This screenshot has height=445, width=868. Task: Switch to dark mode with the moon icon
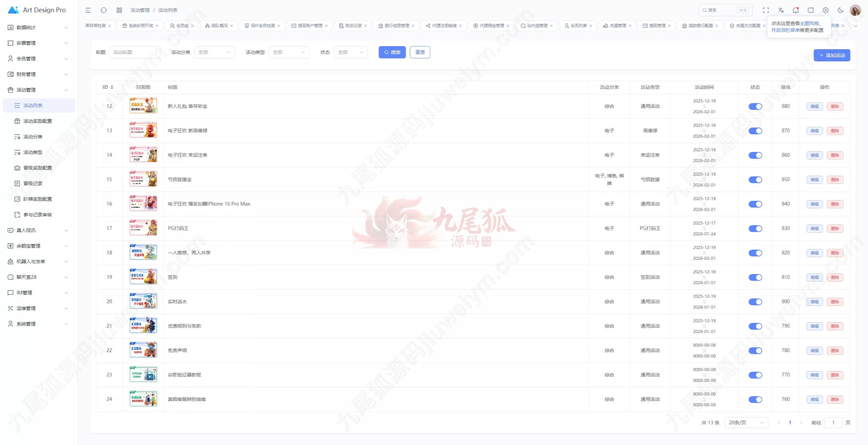pyautogui.click(x=841, y=10)
